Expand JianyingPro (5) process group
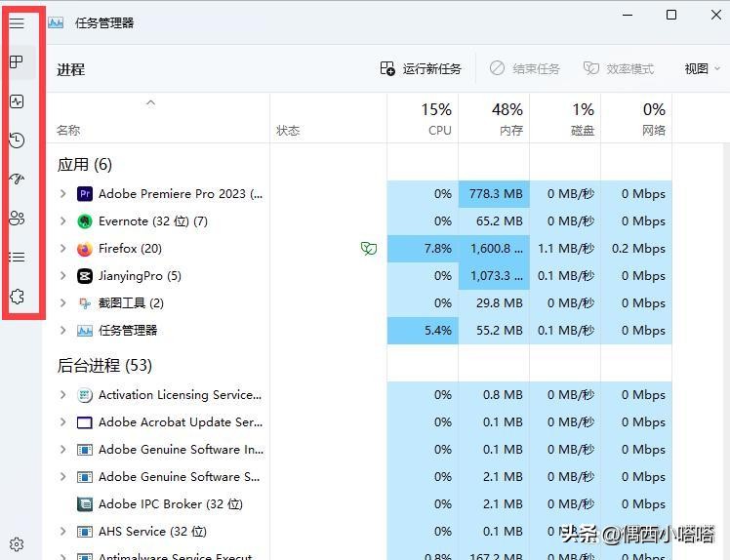 coord(63,276)
